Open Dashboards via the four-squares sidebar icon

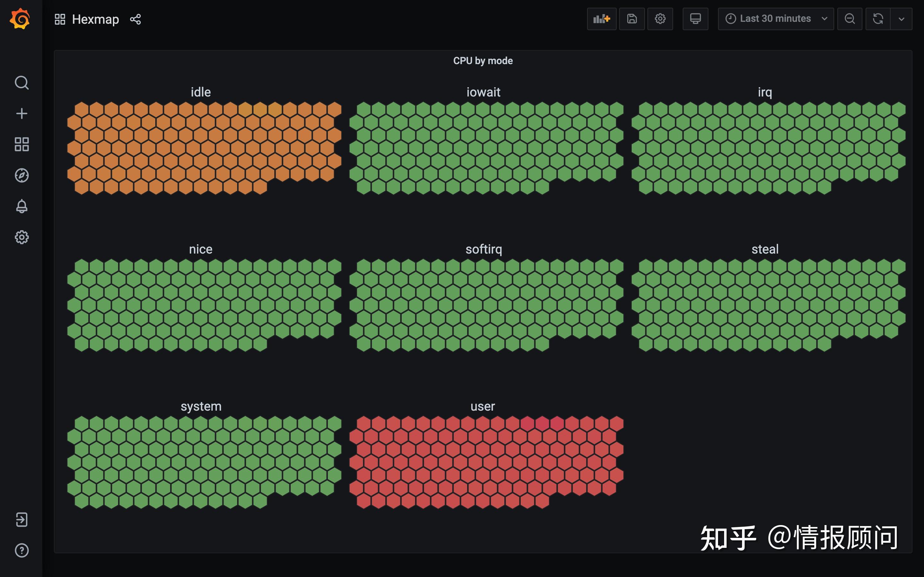point(22,144)
